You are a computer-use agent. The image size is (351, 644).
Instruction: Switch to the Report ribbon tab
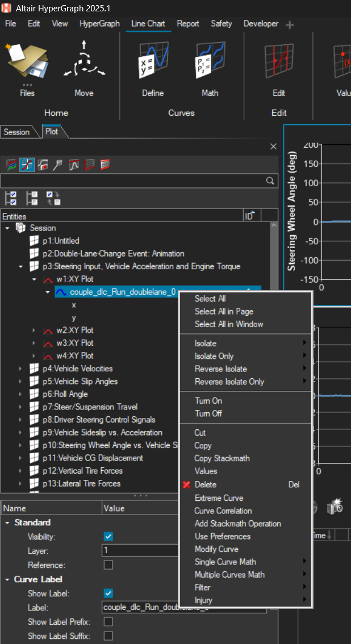click(x=188, y=24)
